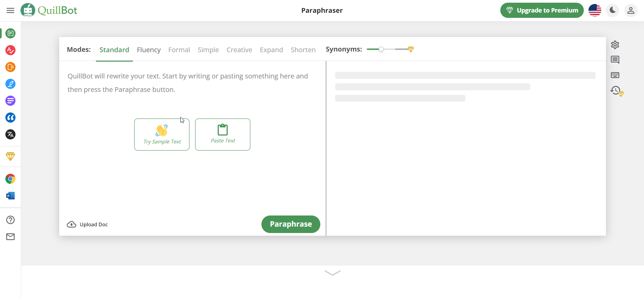Expand the downward chevron below editor
Image resolution: width=644 pixels, height=298 pixels.
click(333, 273)
